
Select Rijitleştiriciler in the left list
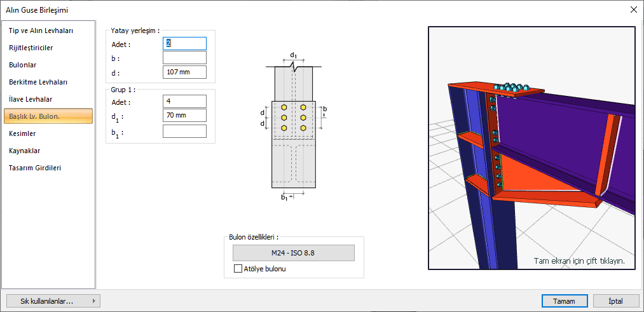click(31, 48)
